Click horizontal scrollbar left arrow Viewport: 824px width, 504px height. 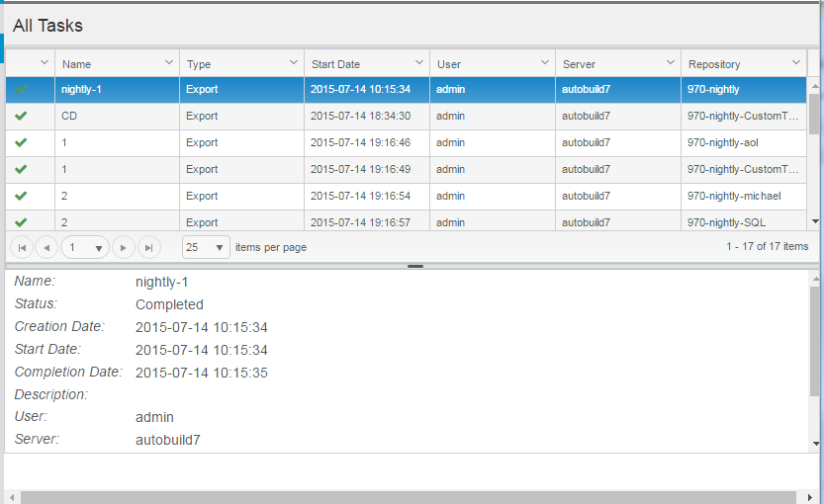point(12,497)
